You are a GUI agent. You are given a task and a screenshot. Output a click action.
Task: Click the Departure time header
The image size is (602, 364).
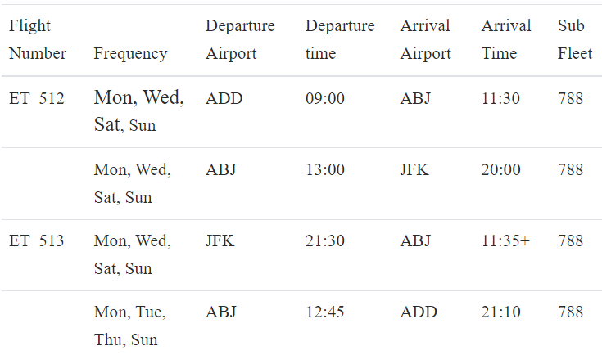click(x=340, y=39)
